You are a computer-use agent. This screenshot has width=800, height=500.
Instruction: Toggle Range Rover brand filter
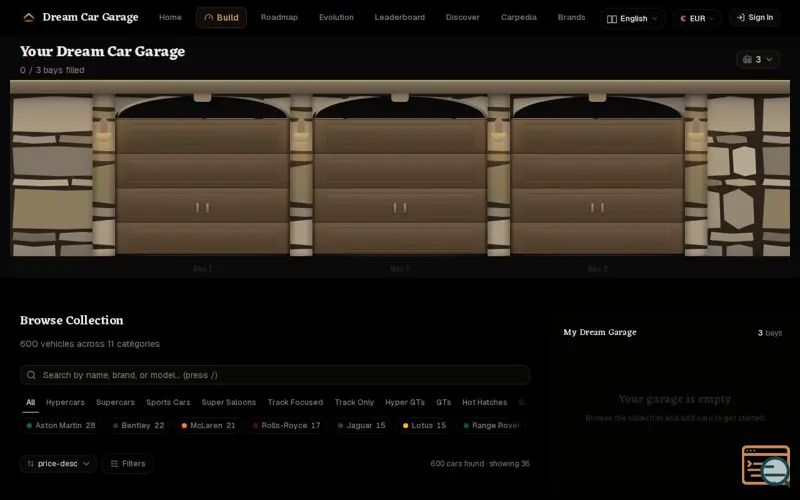[x=492, y=426]
